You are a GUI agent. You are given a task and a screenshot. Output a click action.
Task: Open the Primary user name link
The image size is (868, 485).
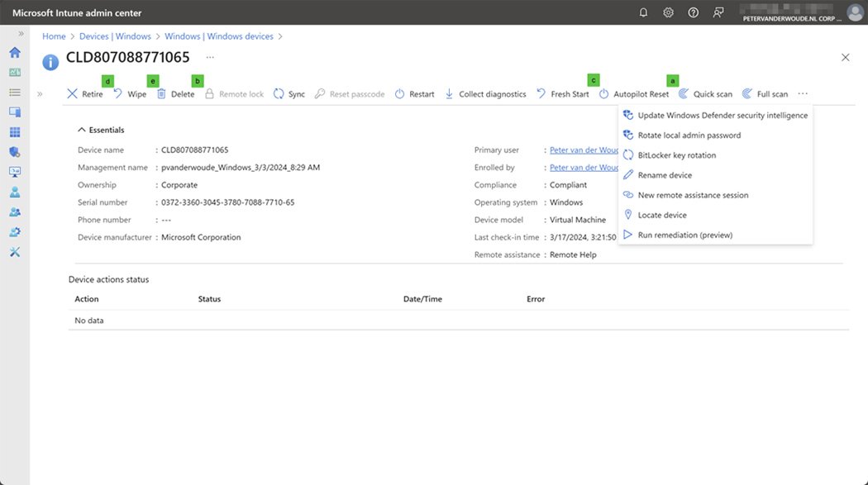584,150
